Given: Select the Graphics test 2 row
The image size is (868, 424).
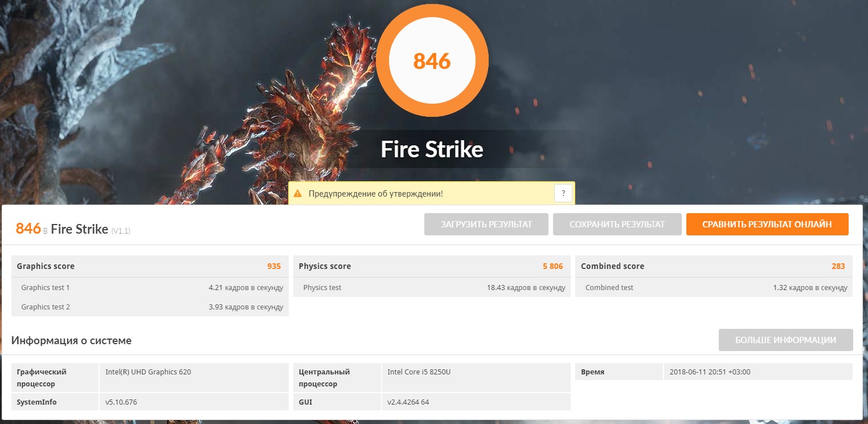Looking at the screenshot, I should (x=150, y=307).
